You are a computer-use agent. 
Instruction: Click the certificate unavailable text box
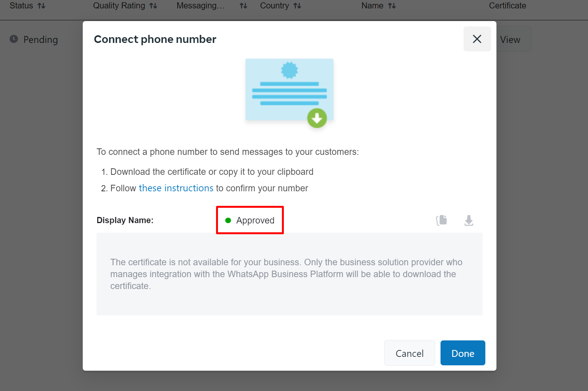pos(289,274)
